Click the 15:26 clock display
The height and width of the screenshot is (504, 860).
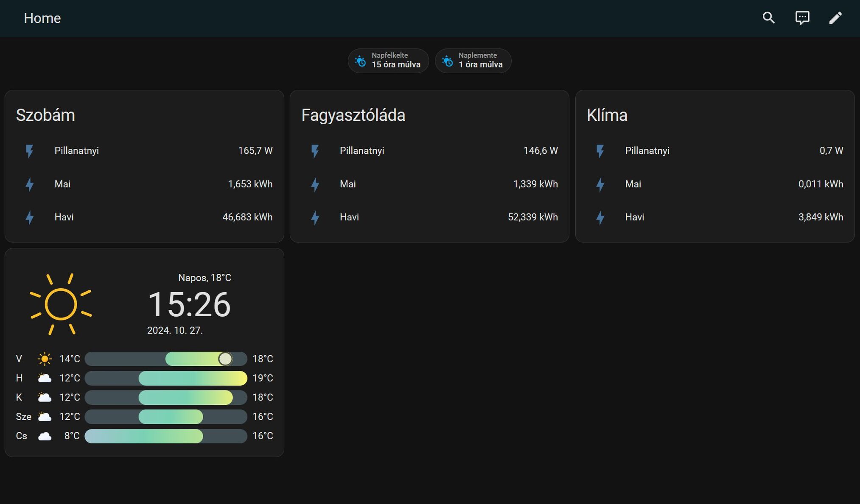coord(189,304)
